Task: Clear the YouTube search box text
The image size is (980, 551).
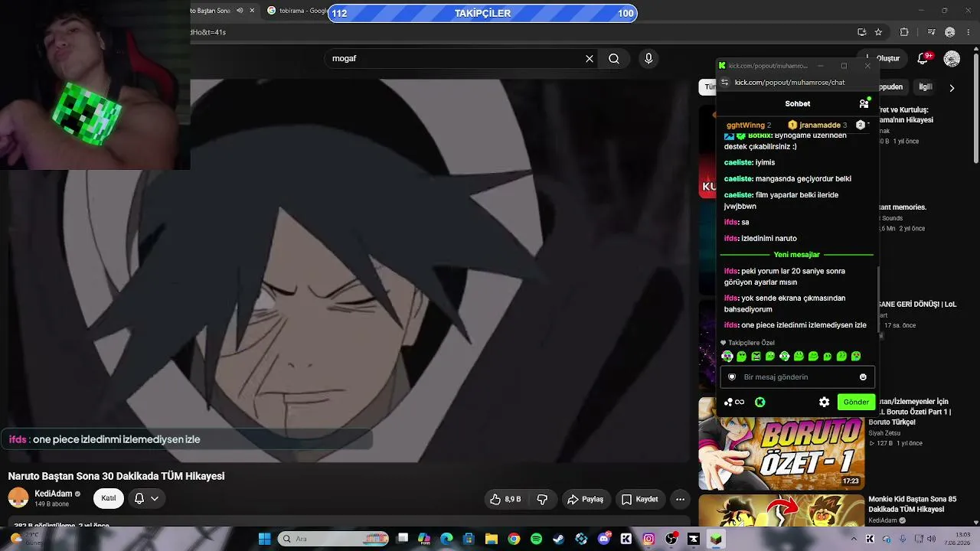Action: (590, 58)
